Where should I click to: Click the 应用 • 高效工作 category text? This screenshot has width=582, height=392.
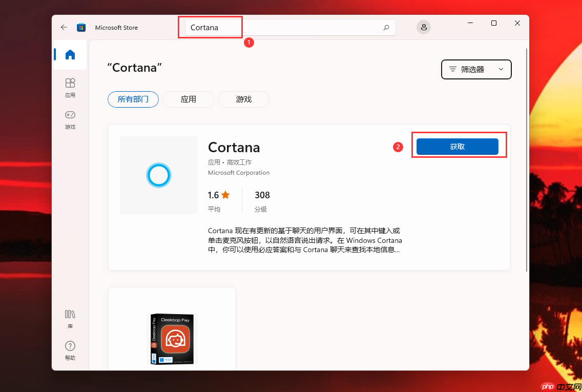tap(230, 162)
